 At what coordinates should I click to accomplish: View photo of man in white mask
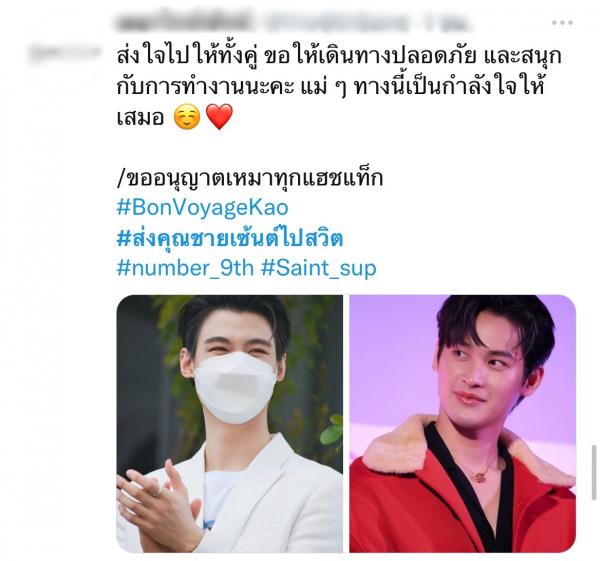click(x=230, y=424)
